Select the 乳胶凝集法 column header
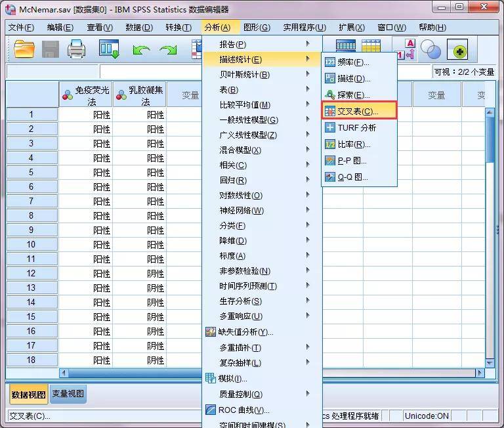504x428 pixels. pos(140,95)
